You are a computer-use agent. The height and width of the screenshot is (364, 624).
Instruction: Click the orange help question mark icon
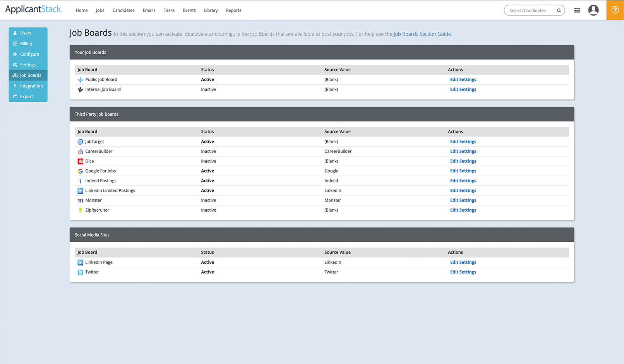pos(615,10)
